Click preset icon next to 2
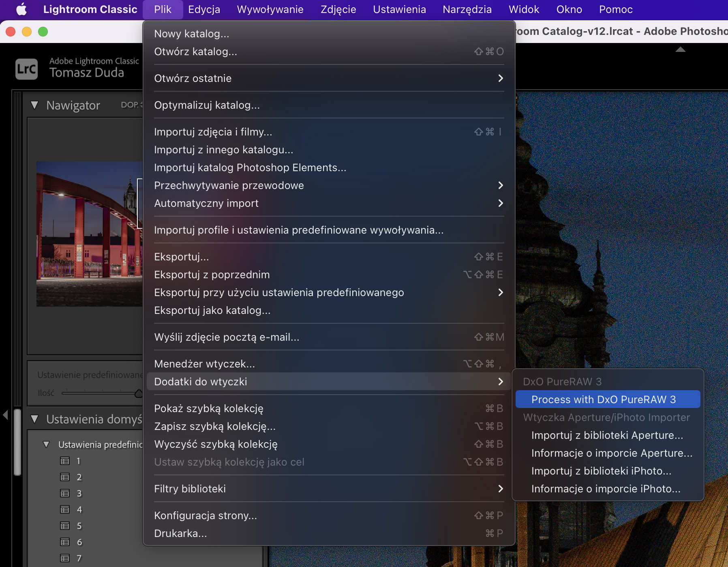 65,477
